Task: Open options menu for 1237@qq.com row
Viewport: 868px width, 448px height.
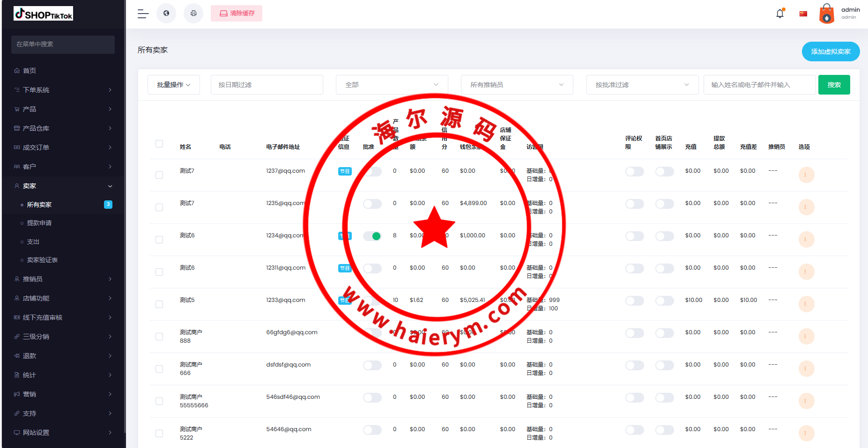Action: pos(806,175)
